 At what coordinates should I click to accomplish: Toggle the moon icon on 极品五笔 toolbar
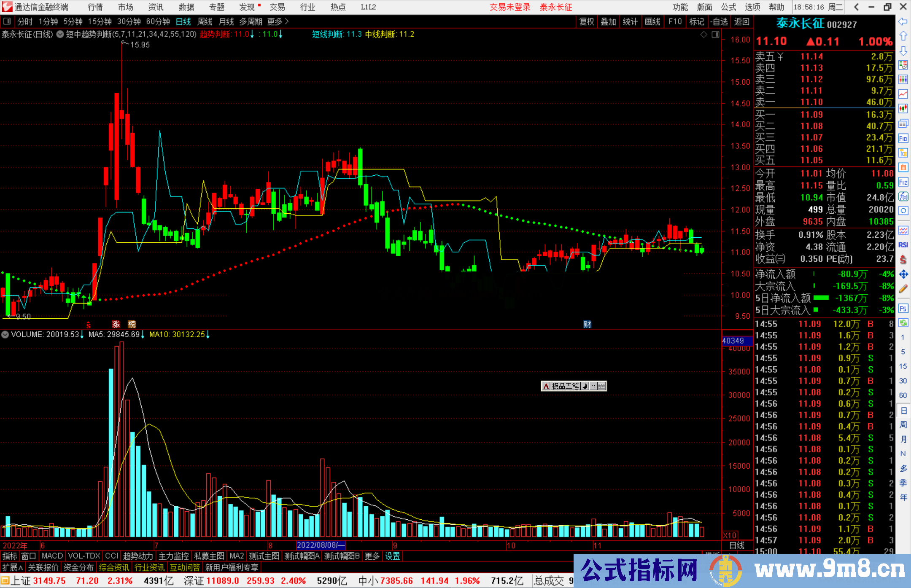coord(585,386)
